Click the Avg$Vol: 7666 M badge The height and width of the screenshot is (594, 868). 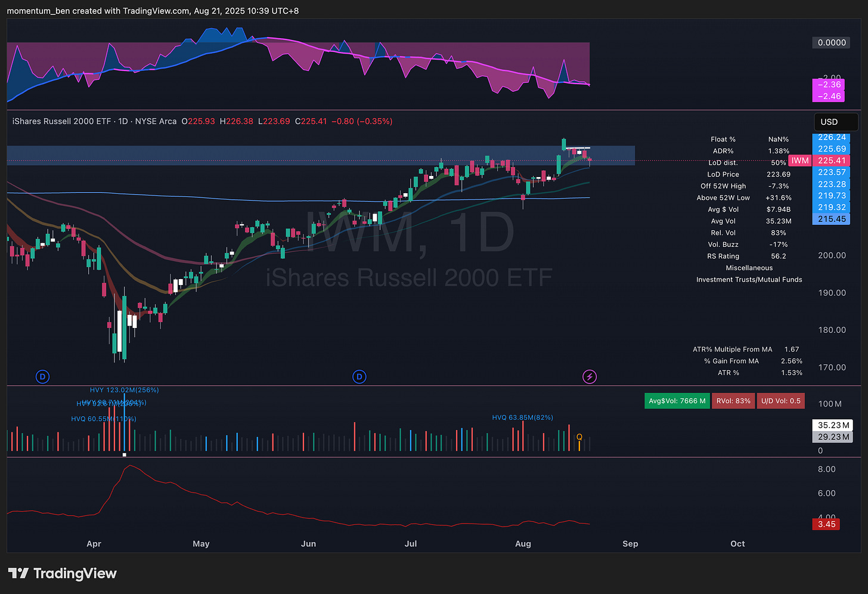pyautogui.click(x=677, y=401)
